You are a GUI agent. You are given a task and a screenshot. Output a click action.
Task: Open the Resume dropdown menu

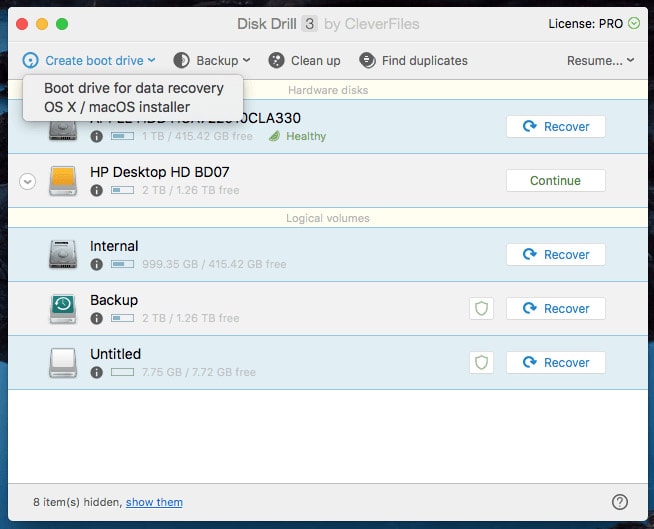[600, 61]
